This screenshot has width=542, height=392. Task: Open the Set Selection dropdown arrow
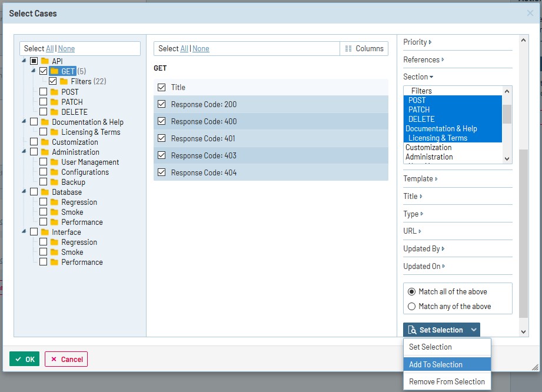pos(473,330)
